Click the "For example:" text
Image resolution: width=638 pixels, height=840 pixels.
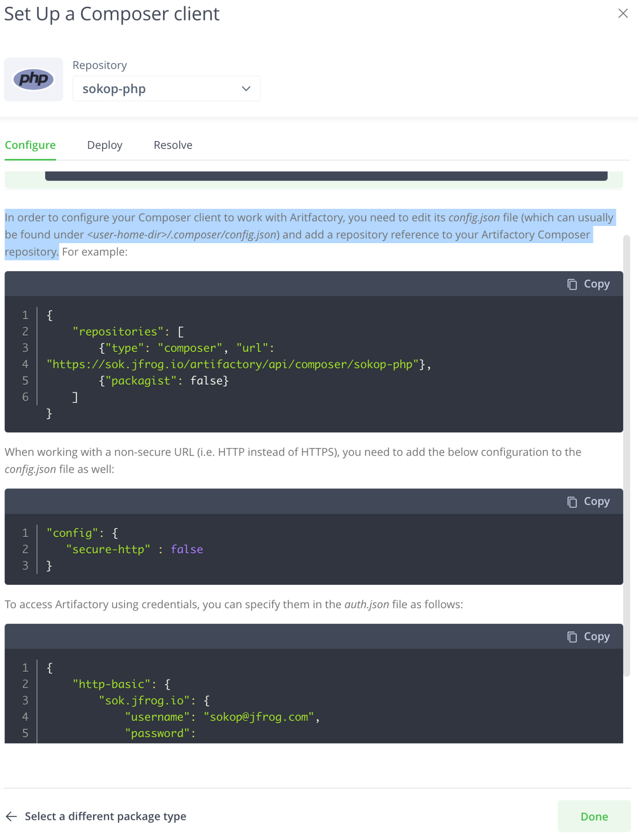pyautogui.click(x=95, y=252)
